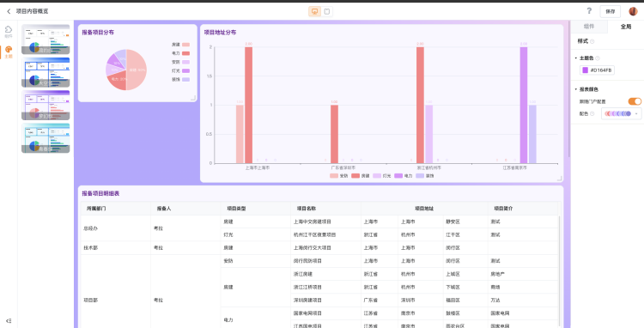Toggle 电力 legend under bar chart
The image size is (644, 328).
404,176
